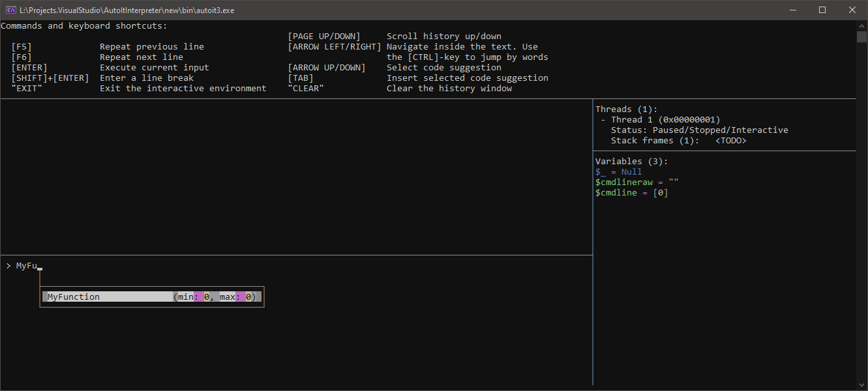
Task: Click the vertical scrollbar thumb
Action: (x=861, y=36)
